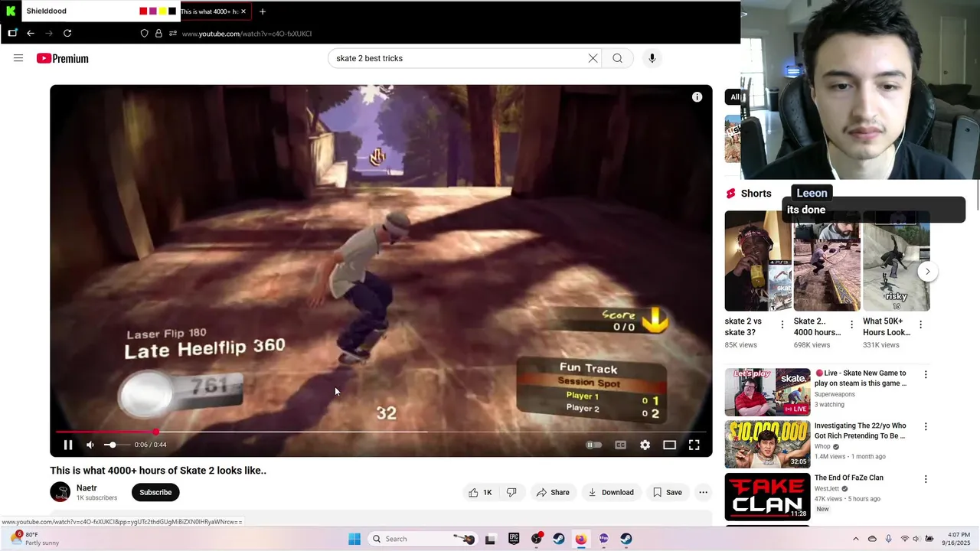Open the video info card icon
The height and width of the screenshot is (551, 980).
click(x=697, y=97)
